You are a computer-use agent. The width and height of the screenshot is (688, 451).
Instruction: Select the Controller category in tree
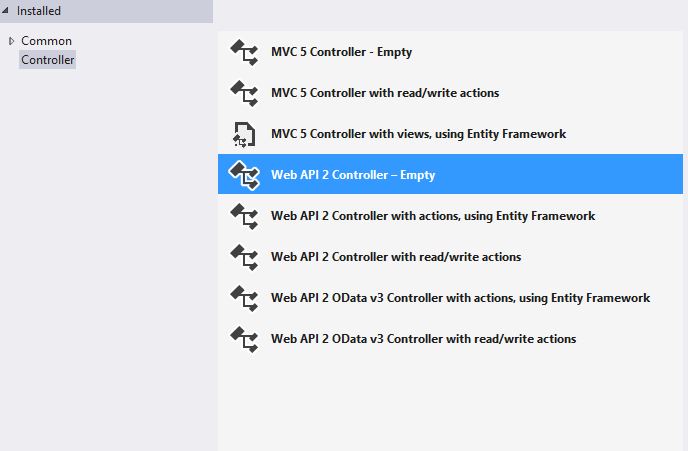48,60
